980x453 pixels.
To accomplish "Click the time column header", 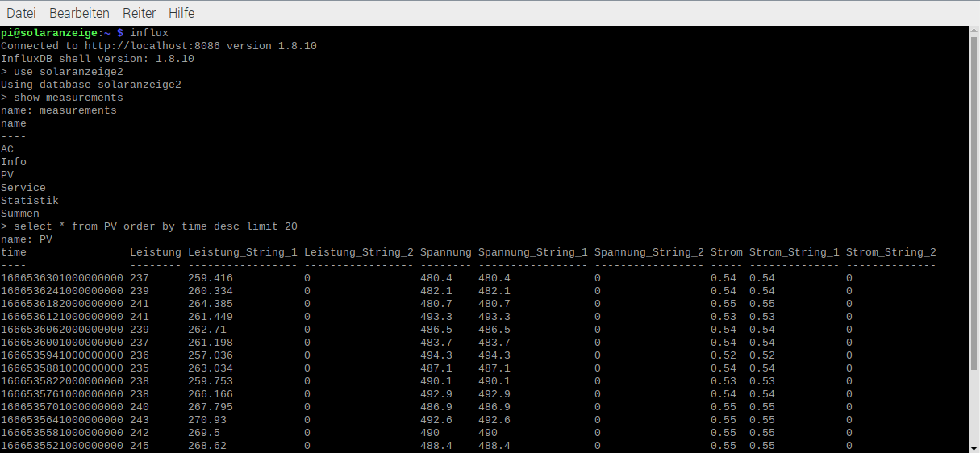I will pos(14,252).
